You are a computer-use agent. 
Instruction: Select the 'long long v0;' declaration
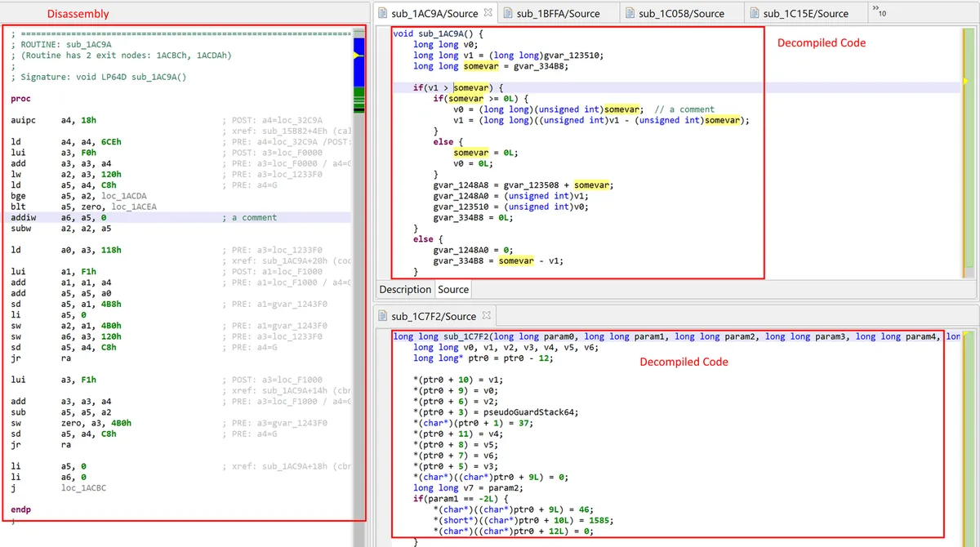[445, 45]
